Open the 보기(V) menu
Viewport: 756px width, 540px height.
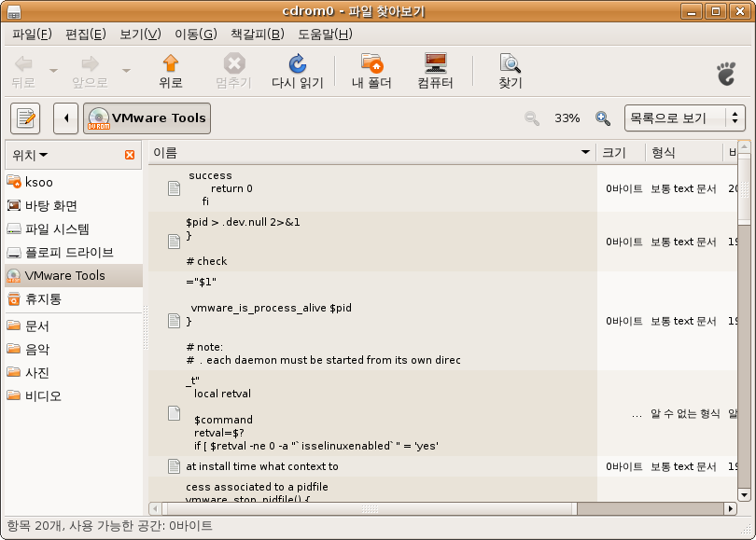pyautogui.click(x=140, y=35)
